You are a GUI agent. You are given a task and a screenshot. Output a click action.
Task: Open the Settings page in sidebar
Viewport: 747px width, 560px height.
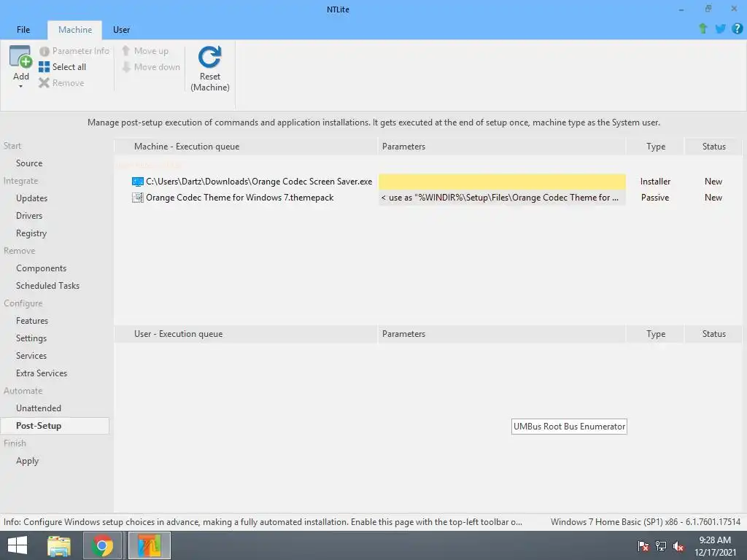pos(31,338)
